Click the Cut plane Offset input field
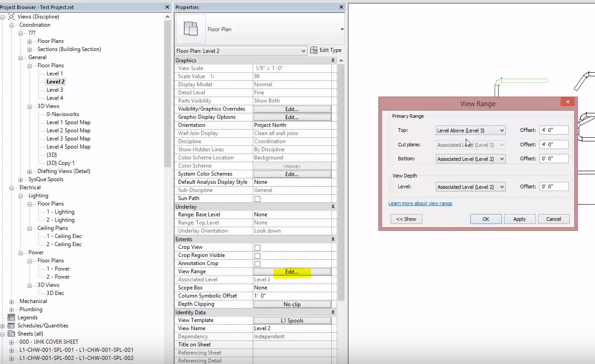This screenshot has width=595, height=364. (x=554, y=144)
